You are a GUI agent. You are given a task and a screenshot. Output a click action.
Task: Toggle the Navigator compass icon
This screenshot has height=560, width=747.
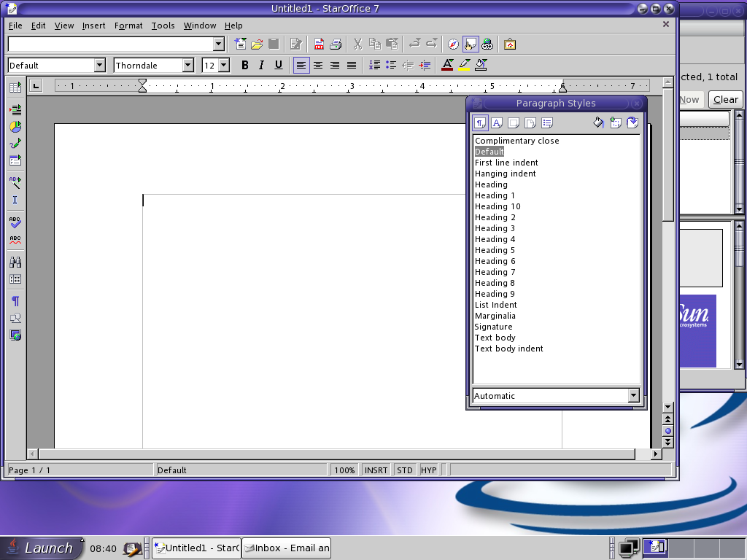(453, 44)
